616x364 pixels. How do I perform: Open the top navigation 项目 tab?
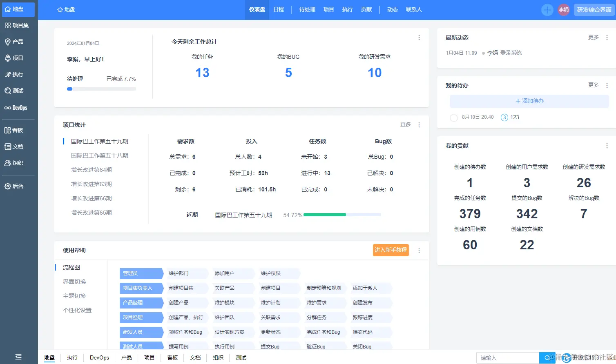pyautogui.click(x=329, y=10)
